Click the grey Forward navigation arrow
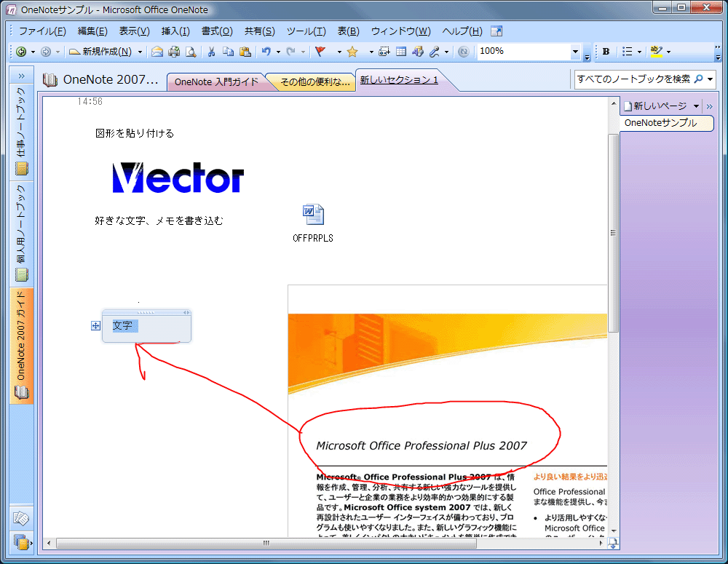The image size is (728, 564). click(45, 52)
